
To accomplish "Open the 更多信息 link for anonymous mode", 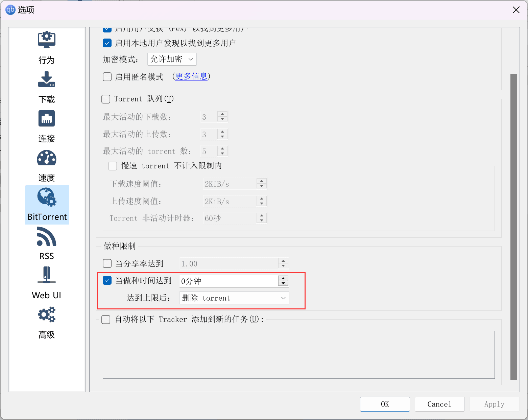I will click(x=191, y=76).
